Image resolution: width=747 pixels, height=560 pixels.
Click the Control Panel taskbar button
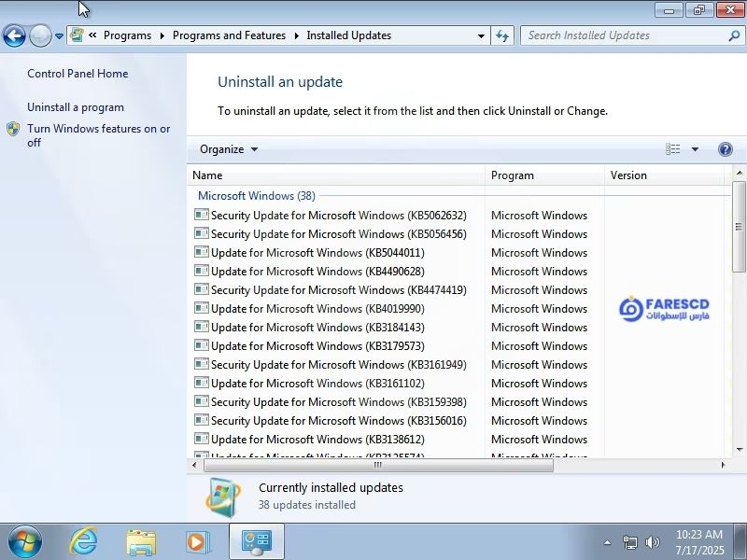coord(257,542)
